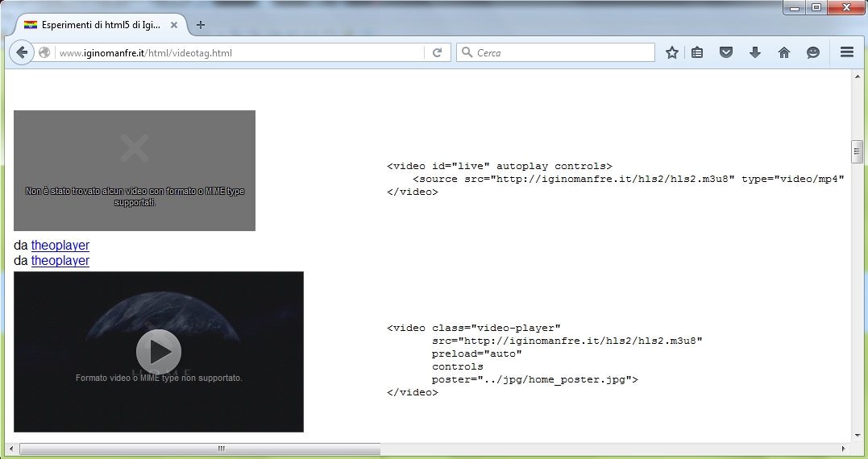Click the 'preload="auto"' code line
The height and width of the screenshot is (459, 868).
click(476, 354)
